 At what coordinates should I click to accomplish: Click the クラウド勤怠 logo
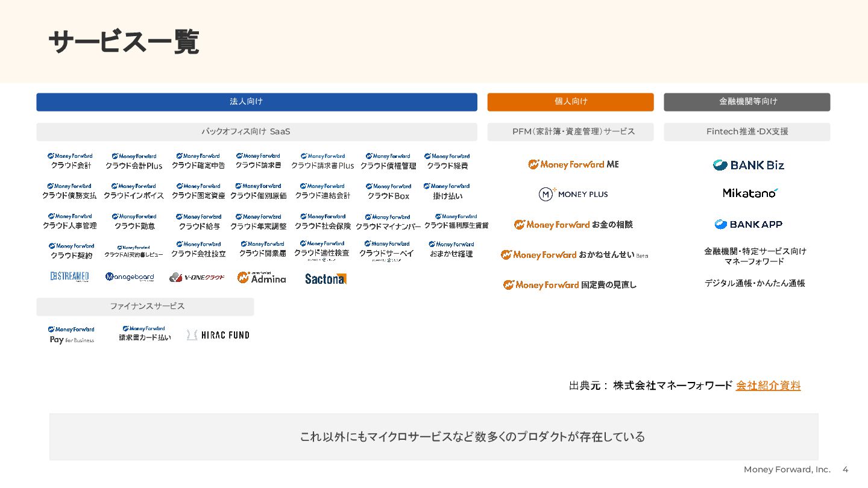pyautogui.click(x=135, y=221)
